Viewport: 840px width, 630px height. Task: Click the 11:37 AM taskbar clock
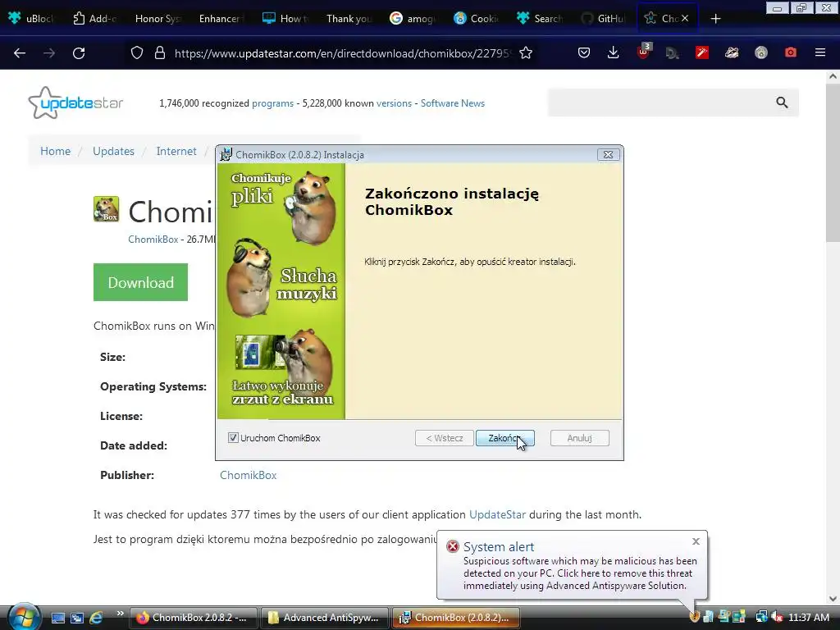(809, 618)
